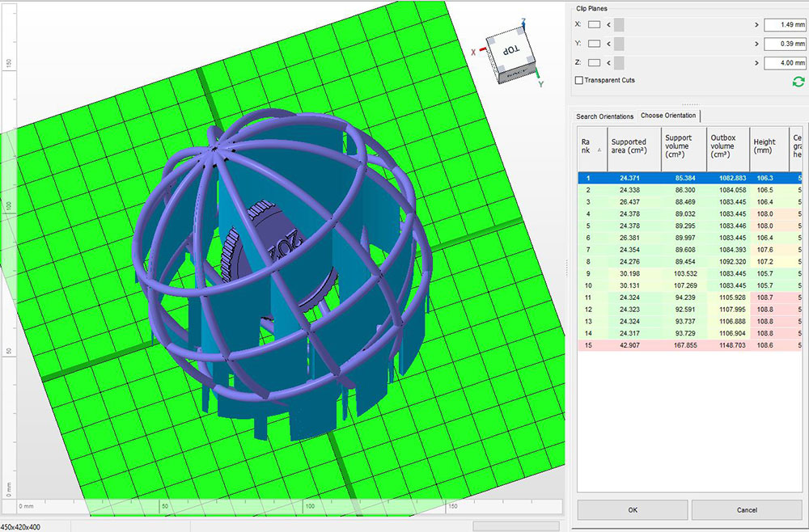Click the red X axis on view cube
Viewport: 809px width, 532px height.
pos(483,50)
